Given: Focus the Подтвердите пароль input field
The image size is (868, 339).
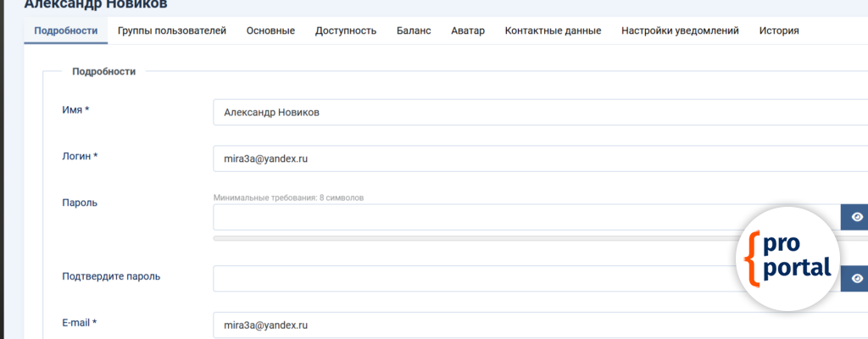Looking at the screenshot, I should 475,278.
